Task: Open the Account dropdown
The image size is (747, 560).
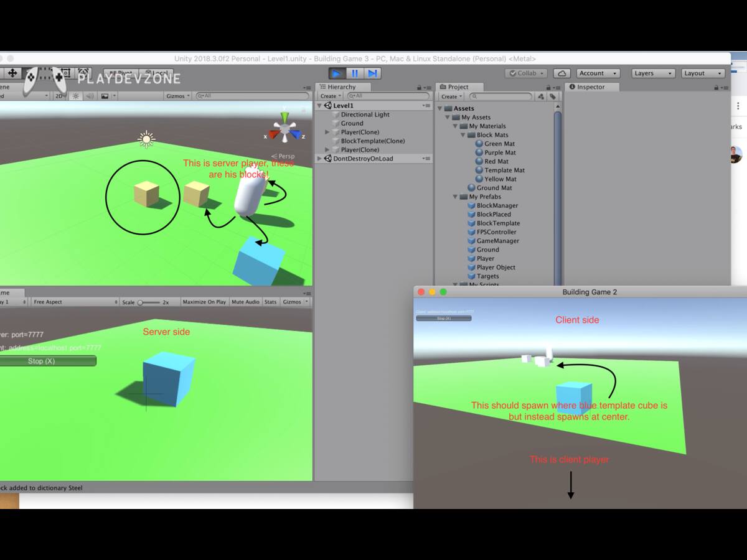Action: (x=598, y=73)
